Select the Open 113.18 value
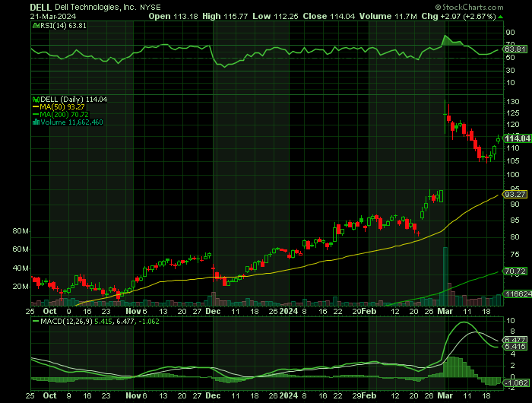532x403 pixels. click(173, 16)
